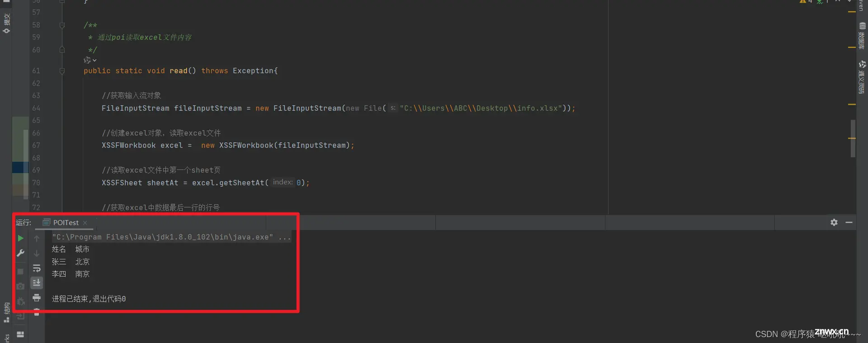Click the editor vertical scrollbar thumb

[x=853, y=138]
